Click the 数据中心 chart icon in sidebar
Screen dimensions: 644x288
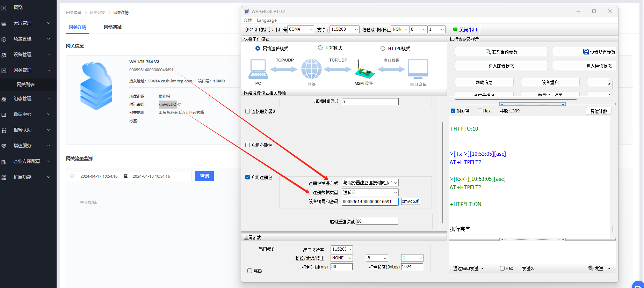[x=4, y=115]
